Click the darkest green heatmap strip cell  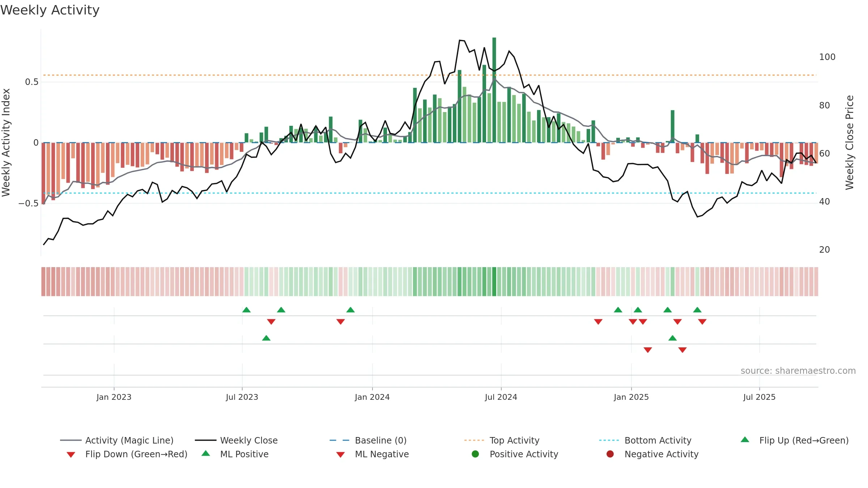494,282
